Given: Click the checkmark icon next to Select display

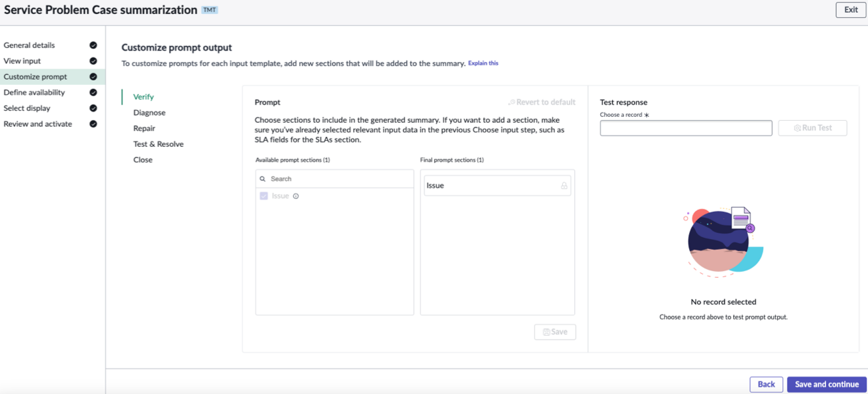Looking at the screenshot, I should click(93, 108).
